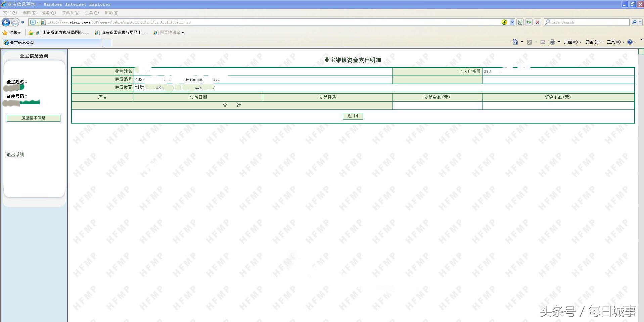Image resolution: width=644 pixels, height=322 pixels.
Task: Click the grey Forward arrow button
Action: pyautogui.click(x=15, y=22)
